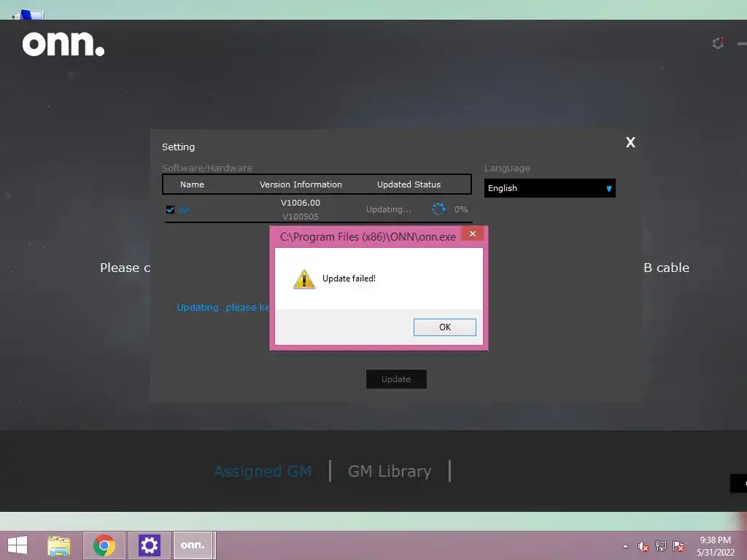The image size is (747, 560).
Task: Select the V1006.00 version text
Action: [x=300, y=203]
